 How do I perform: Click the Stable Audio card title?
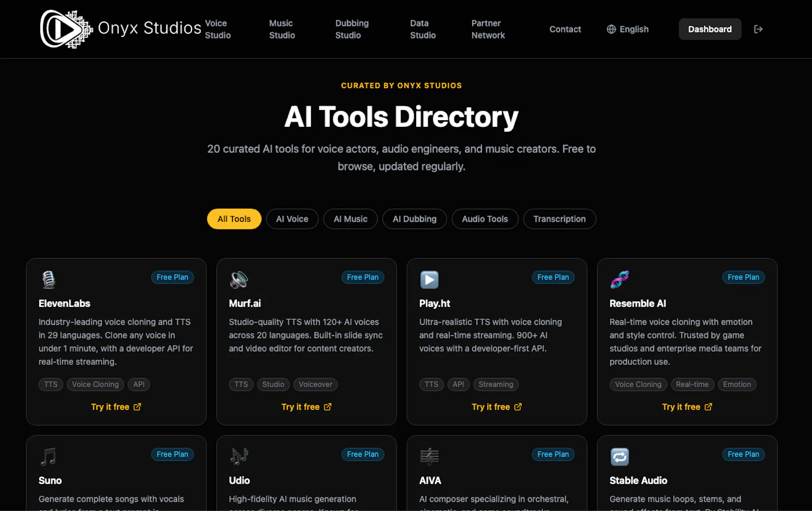coord(638,481)
